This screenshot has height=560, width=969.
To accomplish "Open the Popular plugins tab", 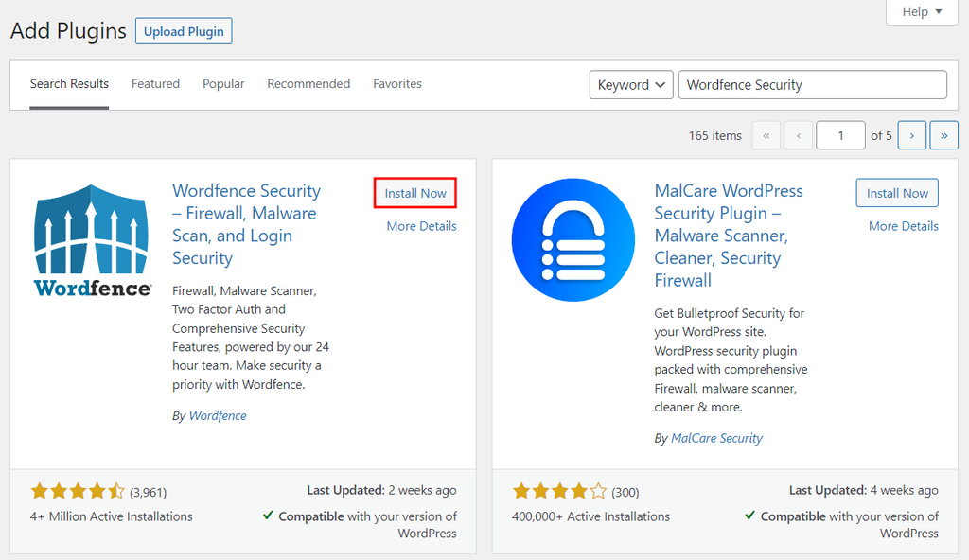I will (223, 84).
